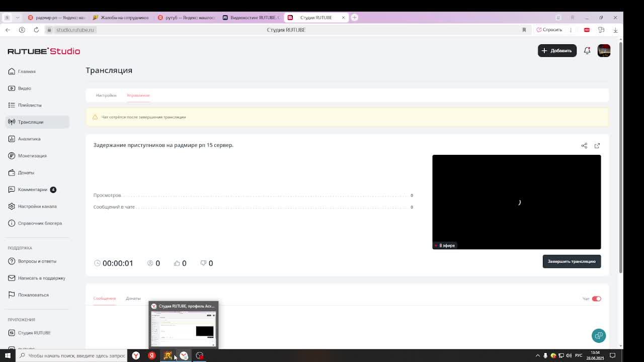The width and height of the screenshot is (644, 362).
Task: Click the Сообщений в чате row
Action: [x=253, y=207]
